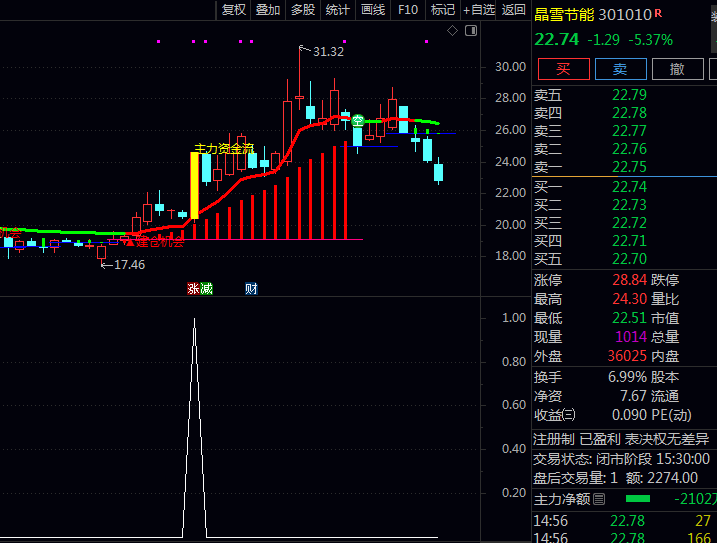The width and height of the screenshot is (717, 543).
Task: Open the 统计 statistics tab
Action: click(x=338, y=10)
